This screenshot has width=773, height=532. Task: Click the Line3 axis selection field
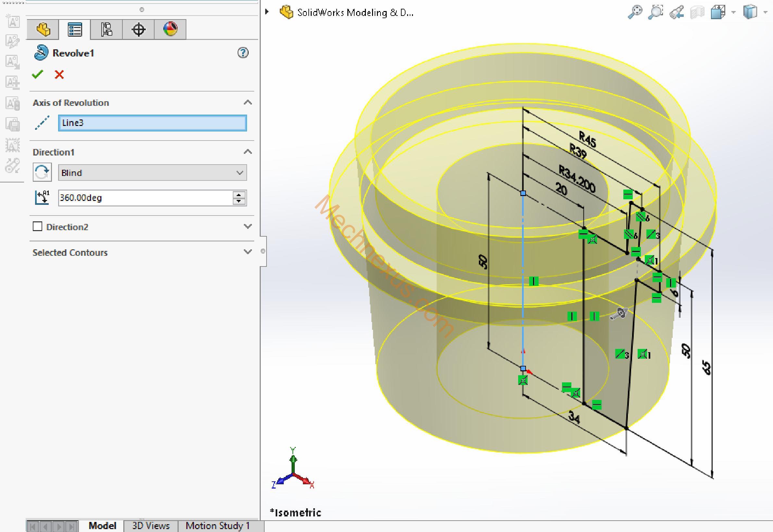pyautogui.click(x=152, y=123)
